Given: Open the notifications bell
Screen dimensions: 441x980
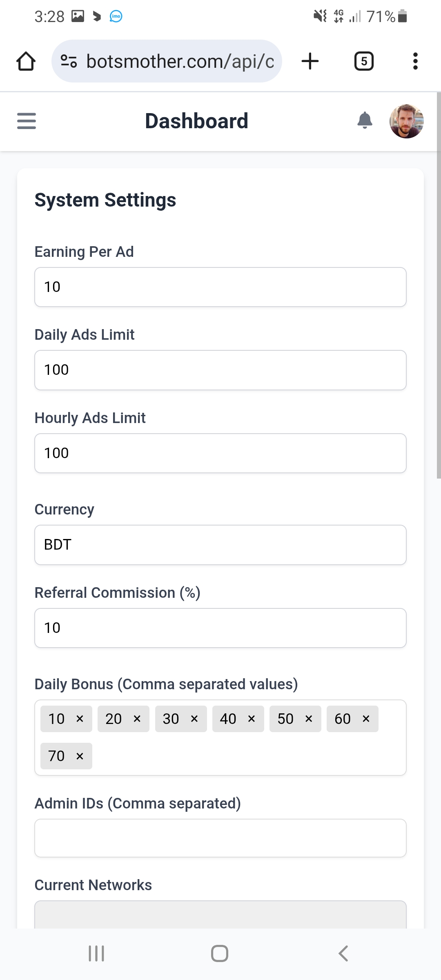Looking at the screenshot, I should pyautogui.click(x=365, y=120).
